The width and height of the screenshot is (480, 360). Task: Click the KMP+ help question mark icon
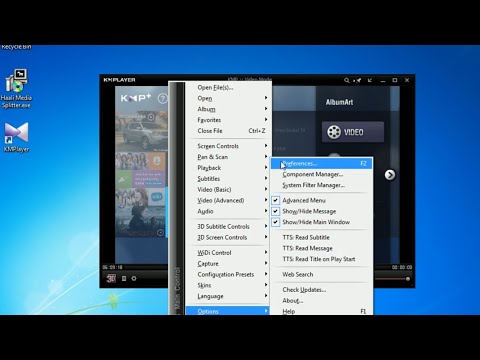click(162, 98)
